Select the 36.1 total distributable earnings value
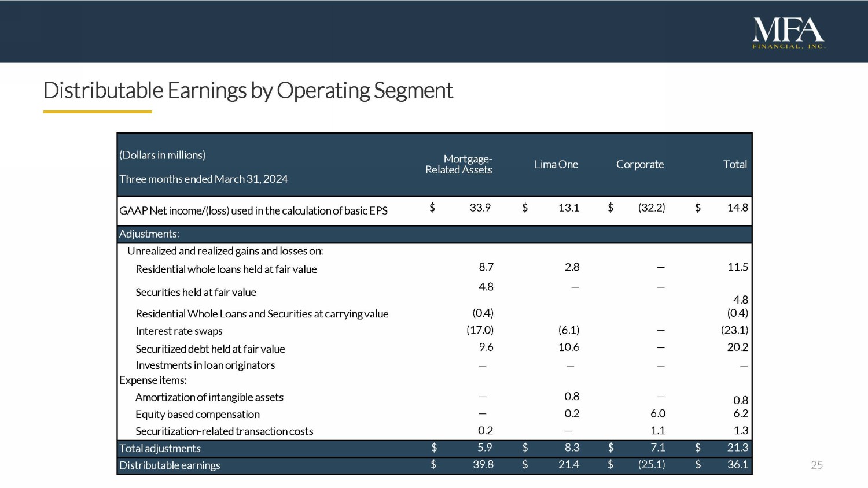The width and height of the screenshot is (868, 488). [737, 465]
